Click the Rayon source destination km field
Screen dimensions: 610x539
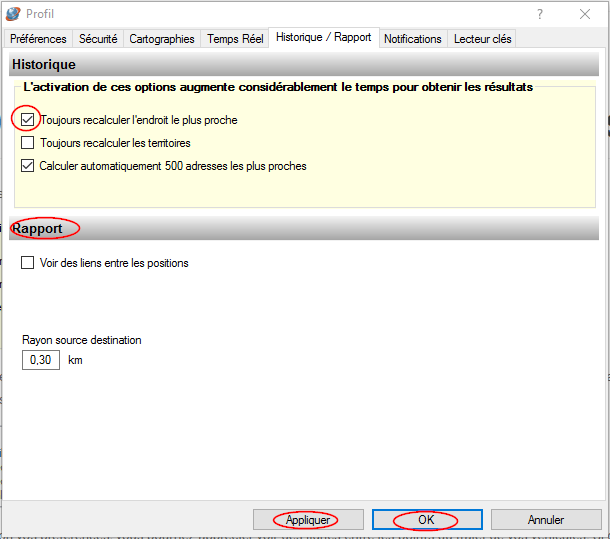point(41,360)
